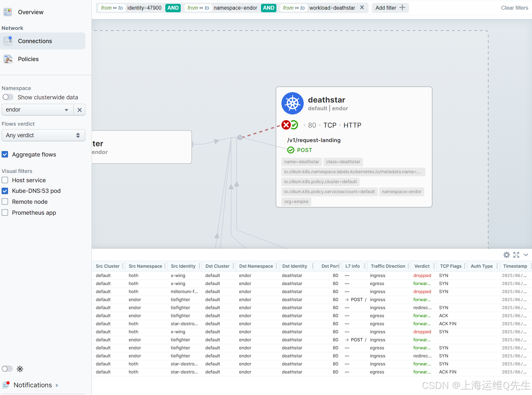Image resolution: width=532 pixels, height=395 pixels.
Task: Enable Remote node visual filter
Action: (x=5, y=202)
